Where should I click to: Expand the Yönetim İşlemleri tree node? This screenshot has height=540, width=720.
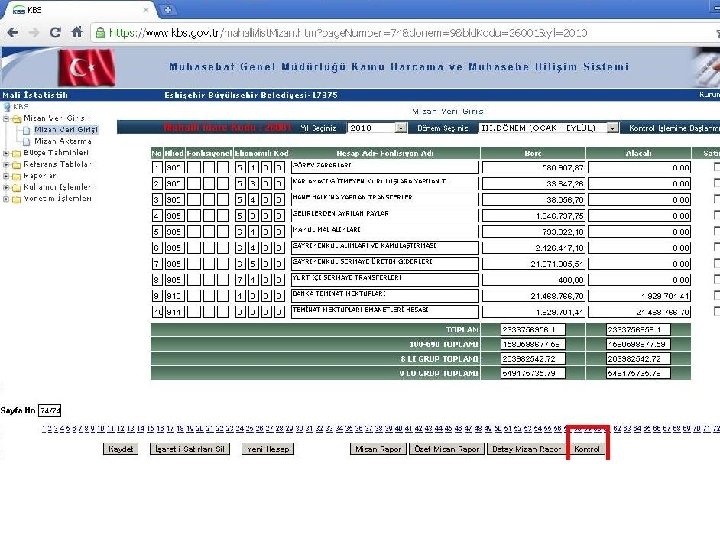point(6,199)
